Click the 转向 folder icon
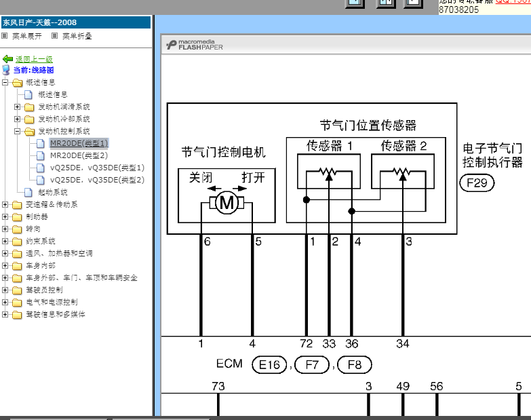The image size is (531, 420). pyautogui.click(x=17, y=229)
